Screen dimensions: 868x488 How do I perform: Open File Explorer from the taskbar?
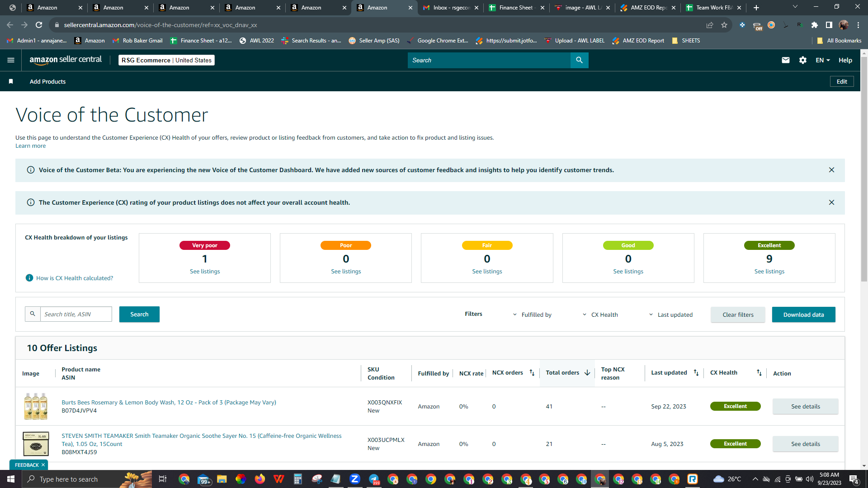click(222, 479)
